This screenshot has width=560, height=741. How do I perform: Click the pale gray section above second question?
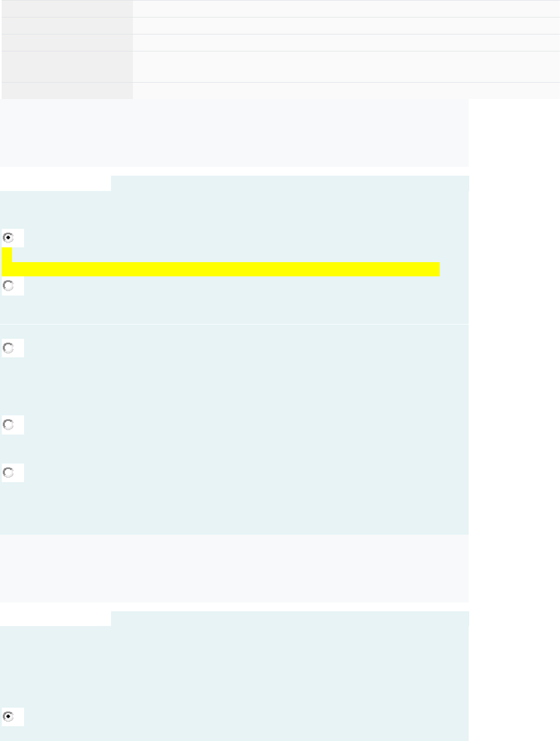coord(234,569)
